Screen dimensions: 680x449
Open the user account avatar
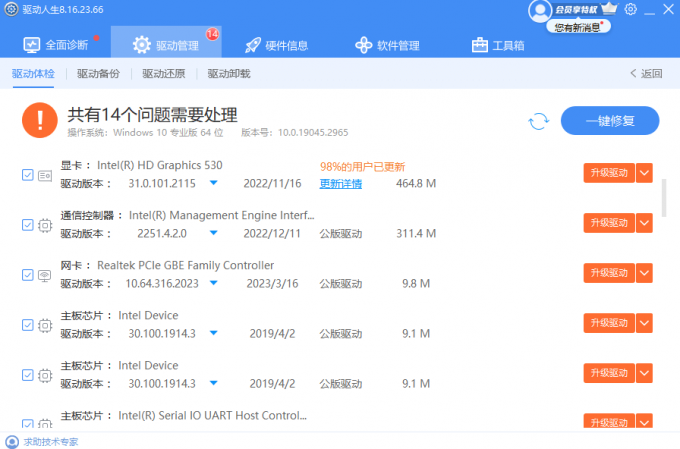pos(539,11)
